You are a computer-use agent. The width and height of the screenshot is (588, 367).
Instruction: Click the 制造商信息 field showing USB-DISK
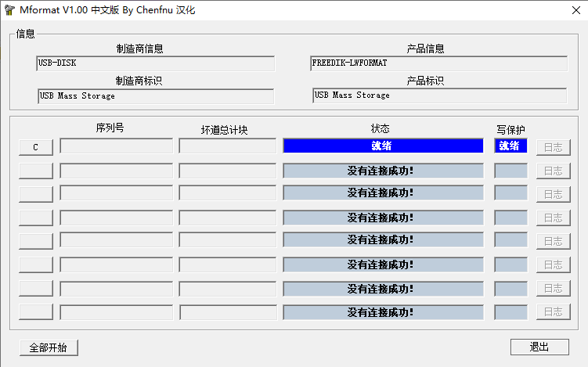coord(156,63)
